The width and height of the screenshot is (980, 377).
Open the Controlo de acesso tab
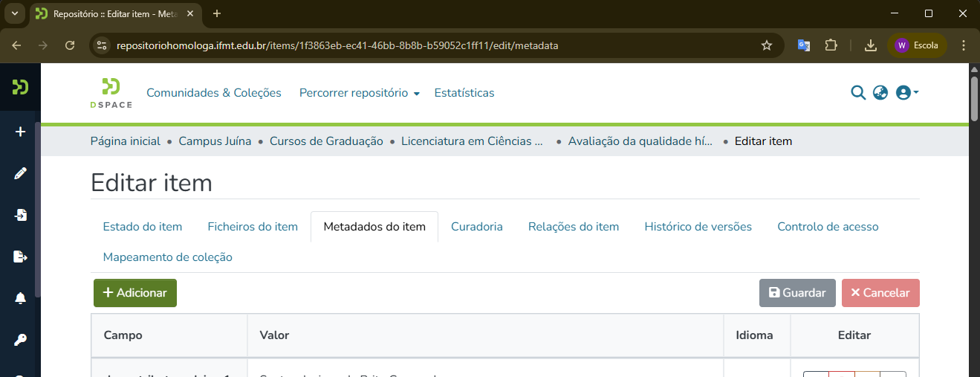pos(828,227)
